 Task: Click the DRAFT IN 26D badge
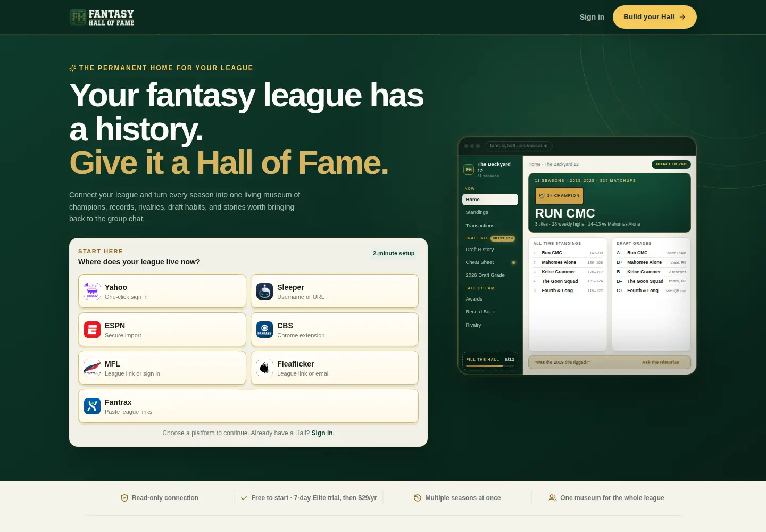point(671,164)
